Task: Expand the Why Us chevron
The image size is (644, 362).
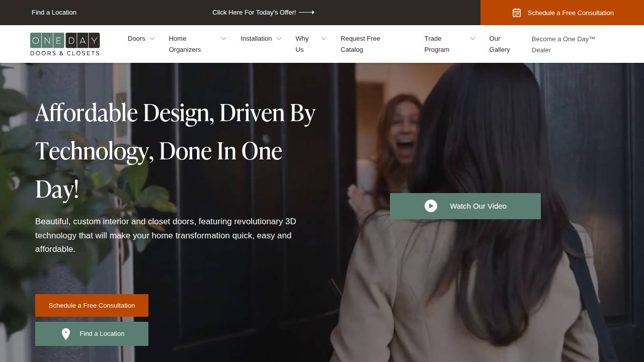Action: tap(324, 39)
